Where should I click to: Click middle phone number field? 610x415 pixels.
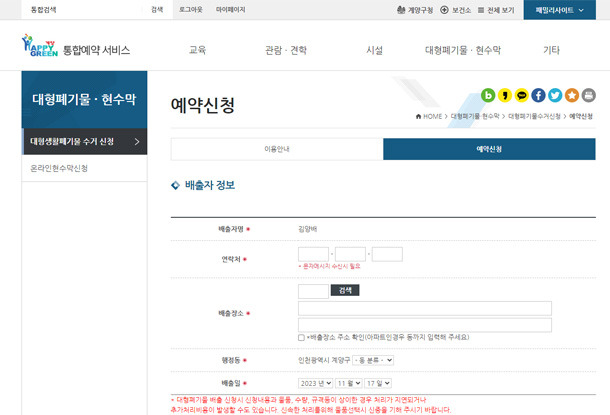coord(350,254)
